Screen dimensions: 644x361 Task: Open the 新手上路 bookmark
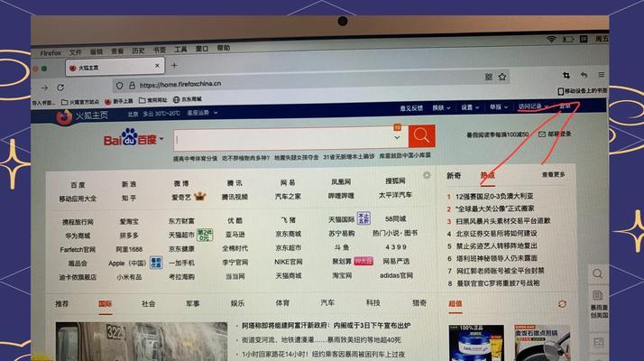(x=119, y=101)
